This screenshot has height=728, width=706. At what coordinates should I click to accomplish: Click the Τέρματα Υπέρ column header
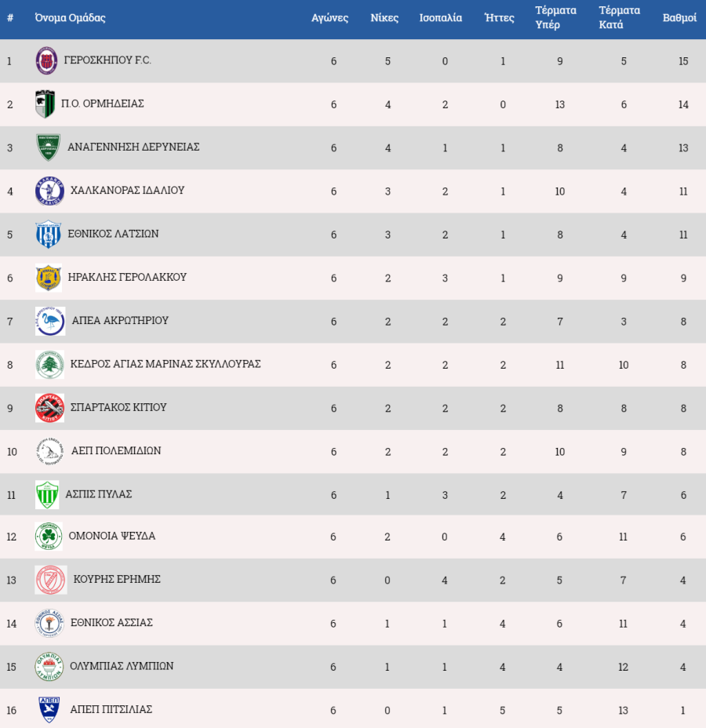point(555,17)
